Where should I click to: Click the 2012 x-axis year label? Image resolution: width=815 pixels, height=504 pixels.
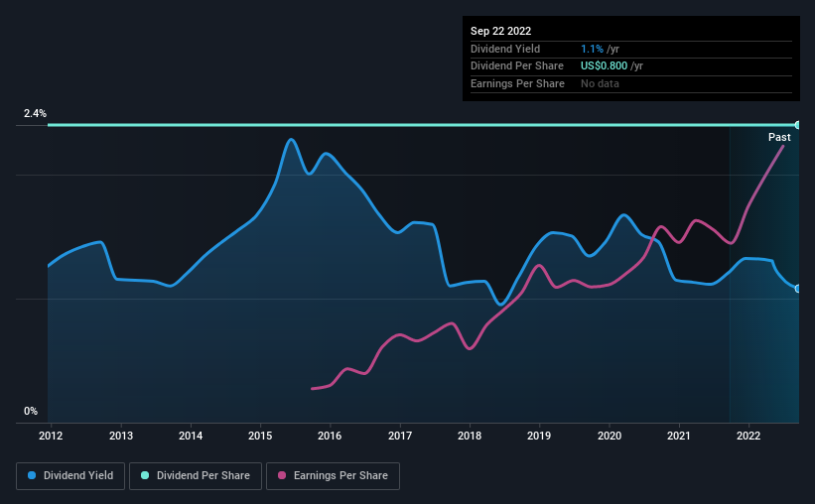click(51, 436)
